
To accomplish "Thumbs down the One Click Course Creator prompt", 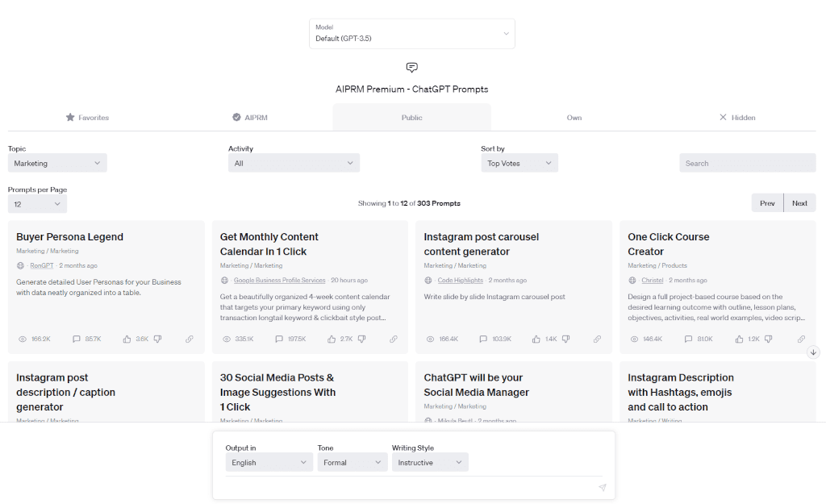I will tap(770, 339).
